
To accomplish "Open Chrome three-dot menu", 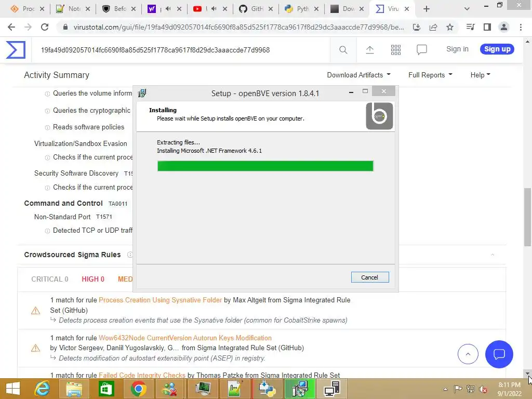I will pos(521,27).
